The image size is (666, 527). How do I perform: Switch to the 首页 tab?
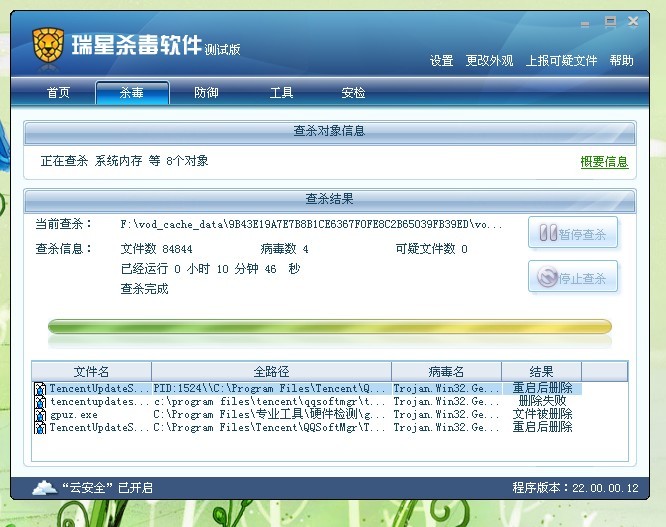pyautogui.click(x=58, y=92)
